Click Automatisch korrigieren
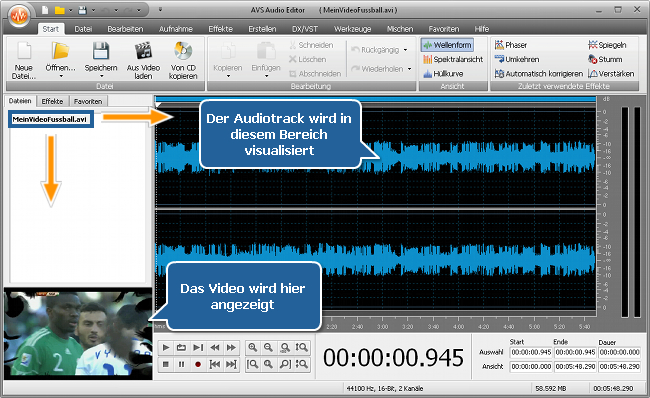The height and width of the screenshot is (398, 650). pos(539,73)
